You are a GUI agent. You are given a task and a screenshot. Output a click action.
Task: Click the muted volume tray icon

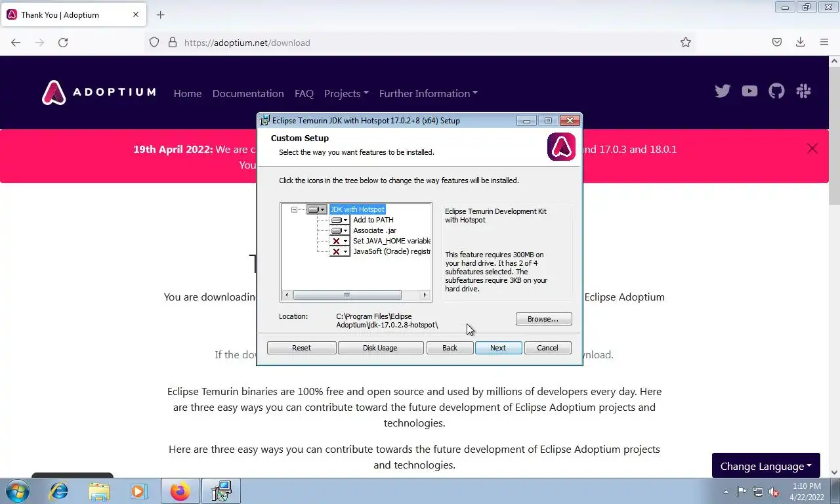click(774, 492)
